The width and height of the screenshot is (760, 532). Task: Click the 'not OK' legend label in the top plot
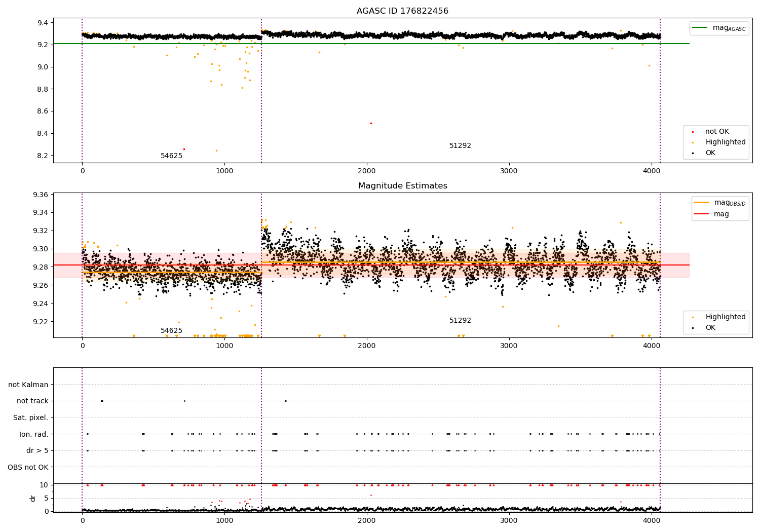tap(717, 132)
